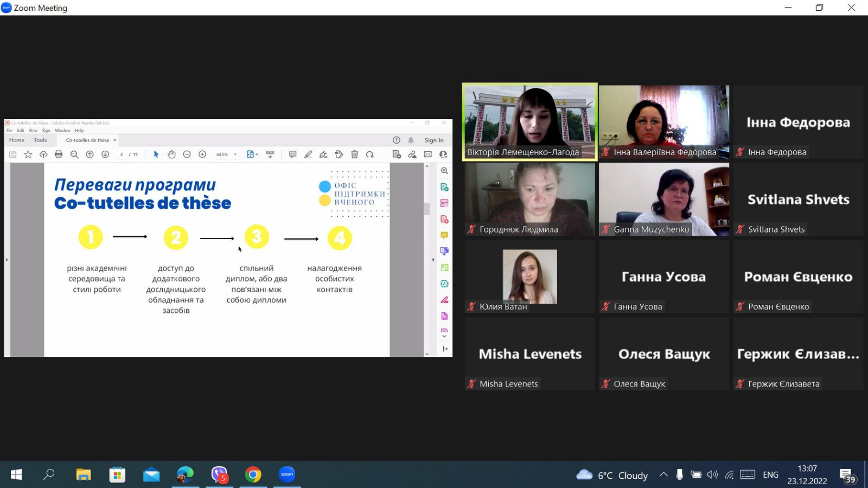Show hidden system tray icons chevron
The width and height of the screenshot is (868, 488).
tap(663, 474)
